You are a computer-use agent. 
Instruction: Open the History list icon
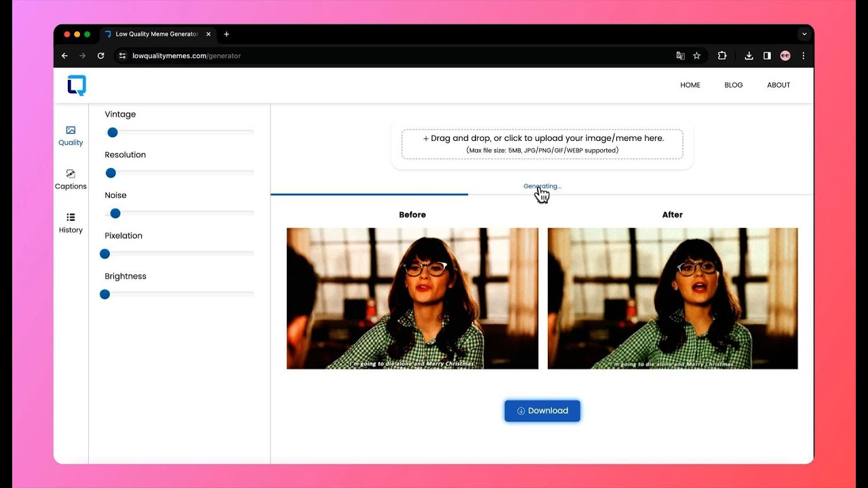coord(71,218)
